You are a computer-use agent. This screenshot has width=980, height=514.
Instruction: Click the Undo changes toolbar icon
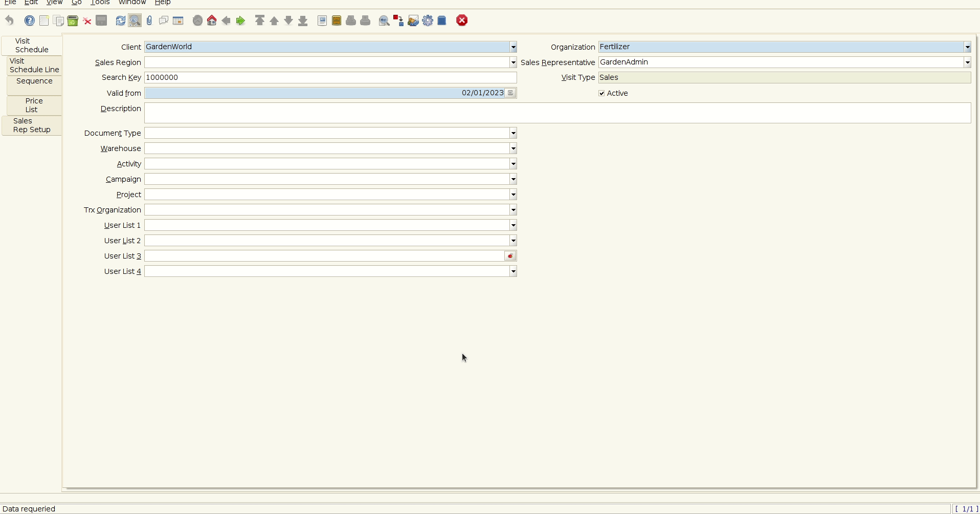click(x=9, y=20)
